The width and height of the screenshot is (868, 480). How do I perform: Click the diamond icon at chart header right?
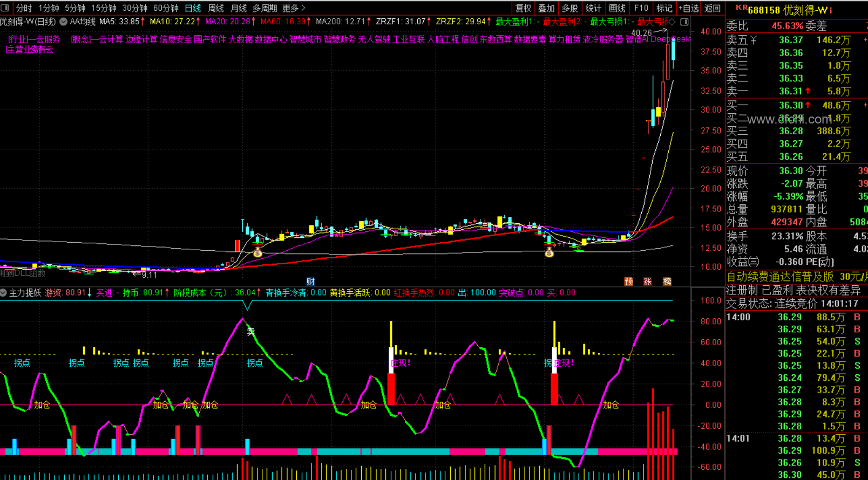coord(672,22)
